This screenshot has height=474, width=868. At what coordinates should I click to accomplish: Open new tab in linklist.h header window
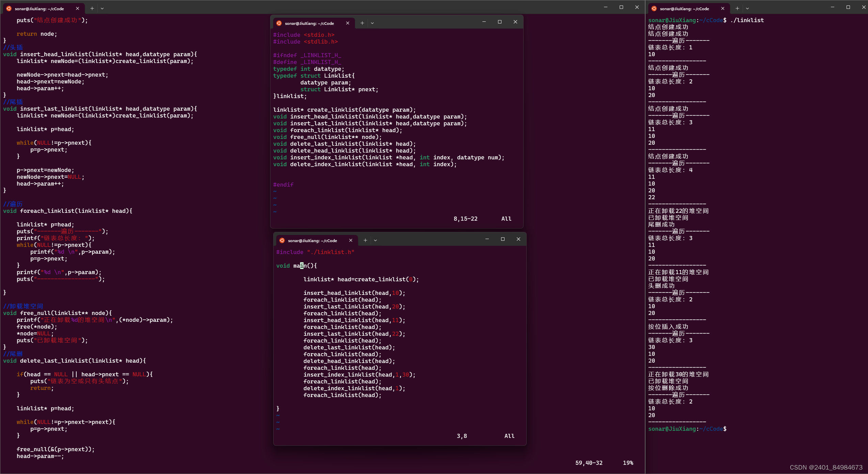362,23
